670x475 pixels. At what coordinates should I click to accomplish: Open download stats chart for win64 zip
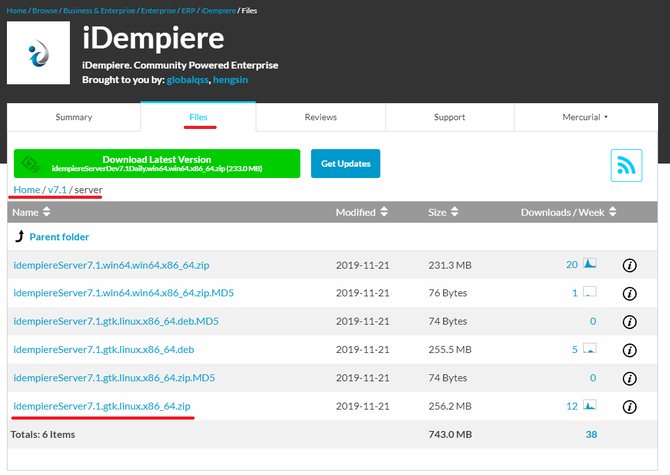(590, 263)
